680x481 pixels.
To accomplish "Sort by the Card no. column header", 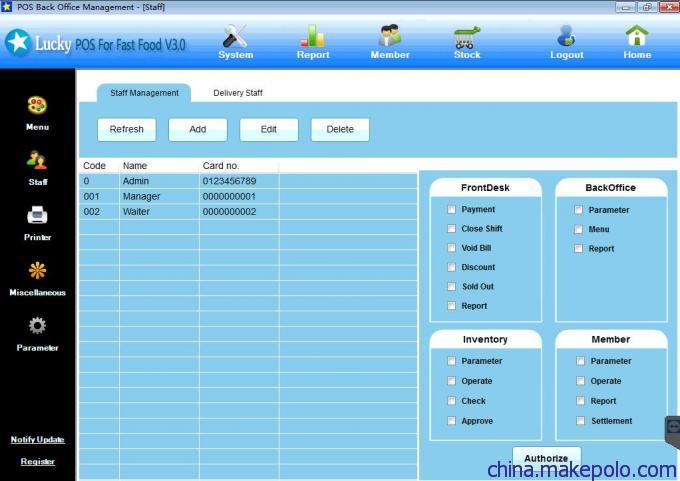I will (x=221, y=166).
